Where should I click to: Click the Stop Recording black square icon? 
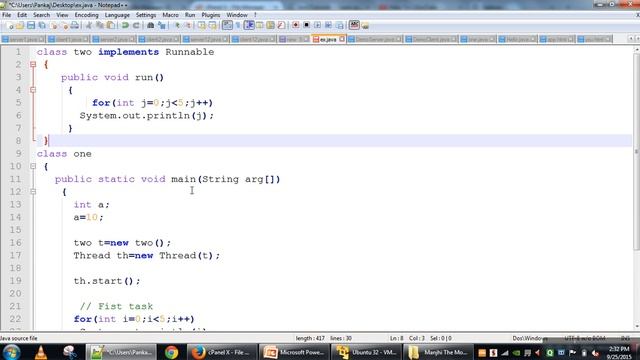pos(306,25)
